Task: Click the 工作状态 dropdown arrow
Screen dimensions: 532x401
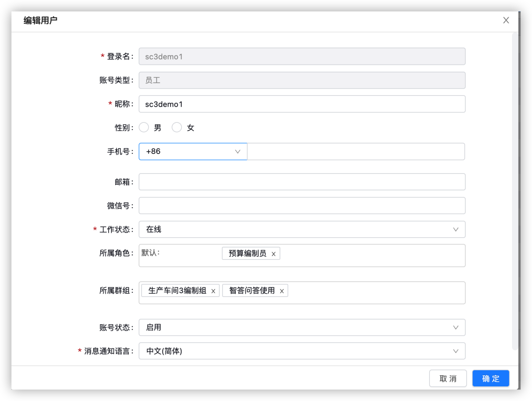Action: coord(456,229)
